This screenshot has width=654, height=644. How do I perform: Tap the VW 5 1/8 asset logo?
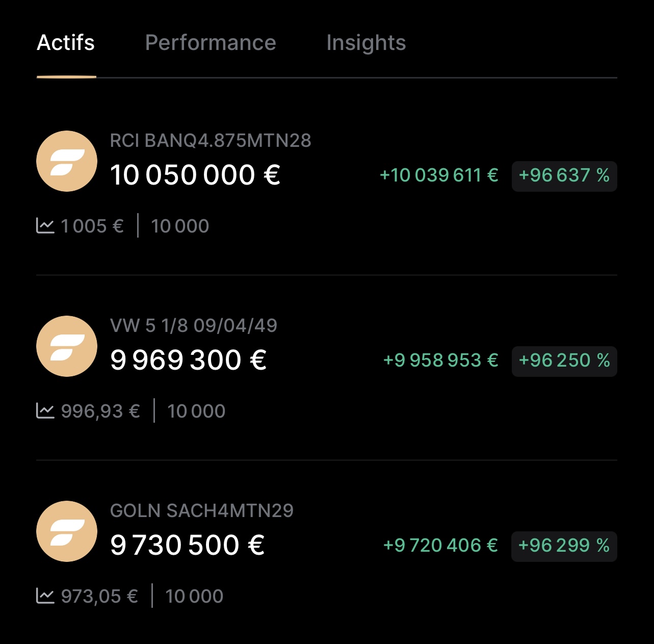click(67, 346)
